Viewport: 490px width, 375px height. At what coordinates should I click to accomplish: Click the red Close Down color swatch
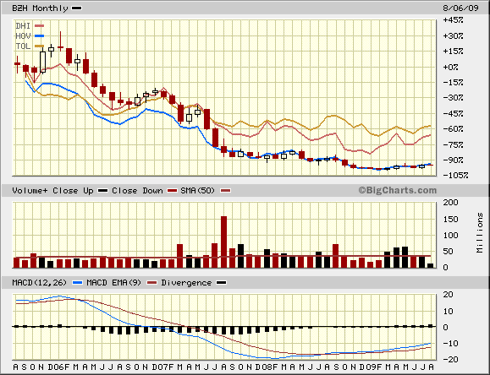pyautogui.click(x=172, y=191)
